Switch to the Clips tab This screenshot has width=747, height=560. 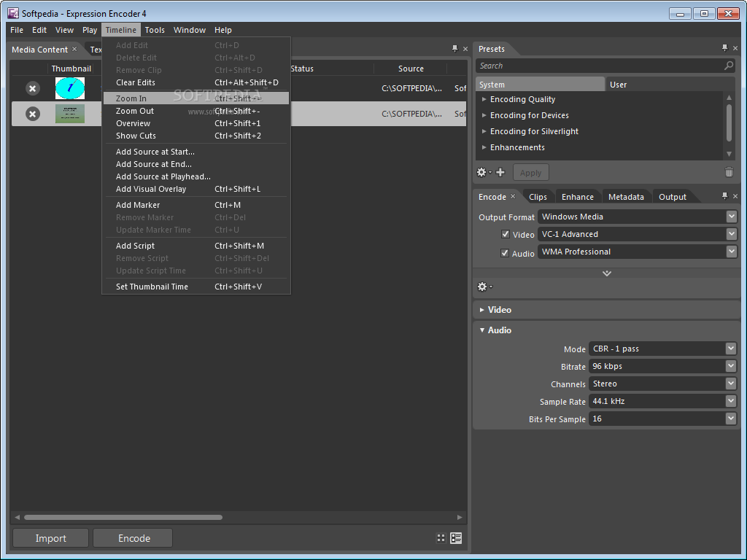(538, 197)
